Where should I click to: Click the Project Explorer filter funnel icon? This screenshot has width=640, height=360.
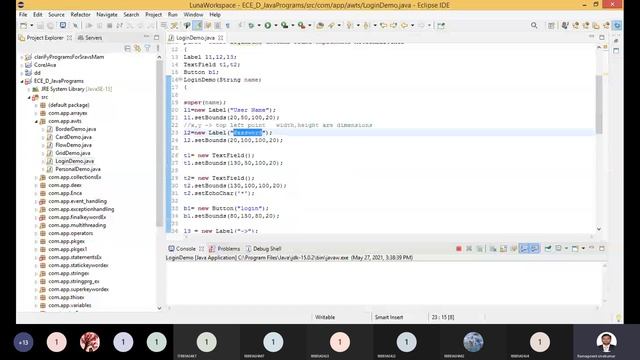click(x=147, y=49)
